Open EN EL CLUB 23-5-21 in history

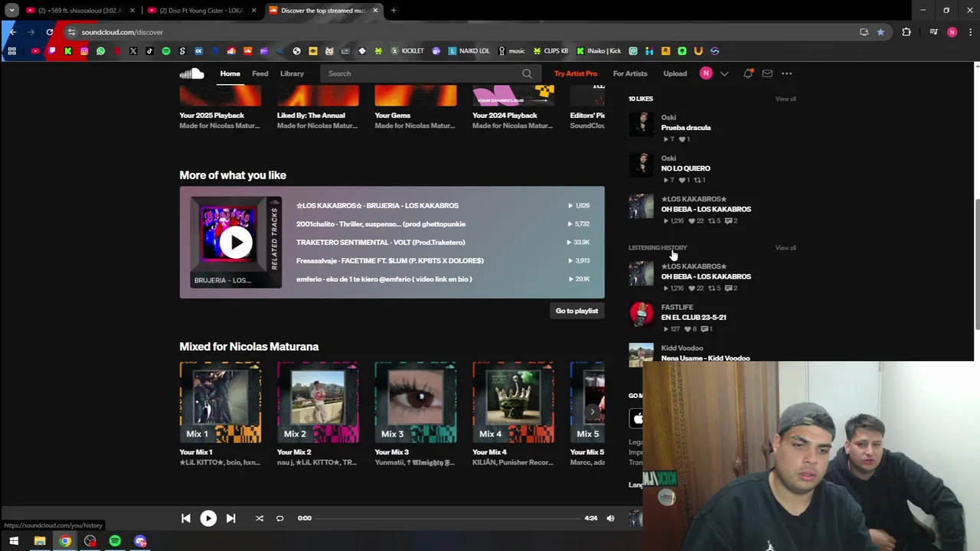pyautogui.click(x=694, y=317)
